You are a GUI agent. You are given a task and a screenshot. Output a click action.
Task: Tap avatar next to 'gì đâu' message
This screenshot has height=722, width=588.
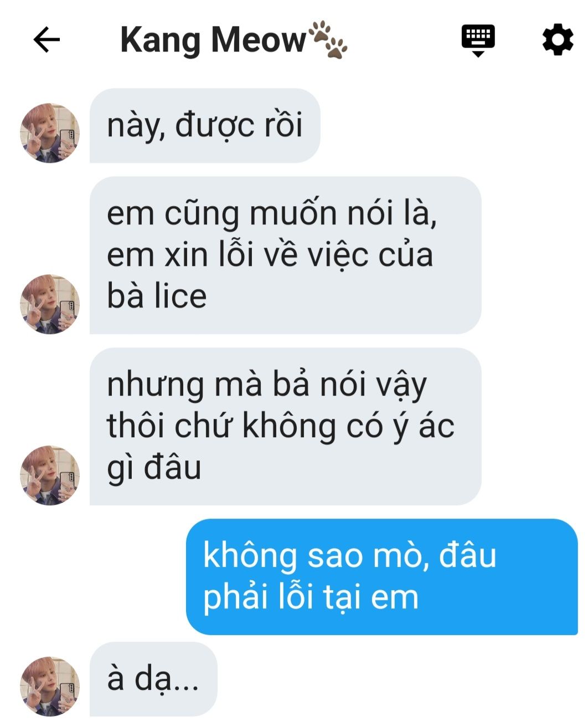point(50,475)
